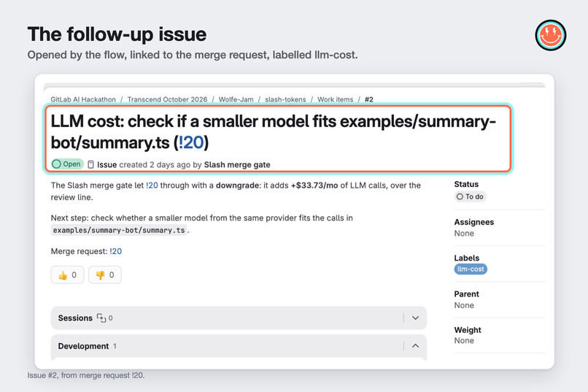Click Slash merge gate author name

click(x=237, y=165)
